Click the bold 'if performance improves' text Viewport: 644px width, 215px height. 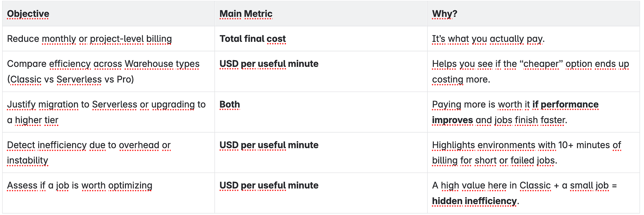coord(515,112)
